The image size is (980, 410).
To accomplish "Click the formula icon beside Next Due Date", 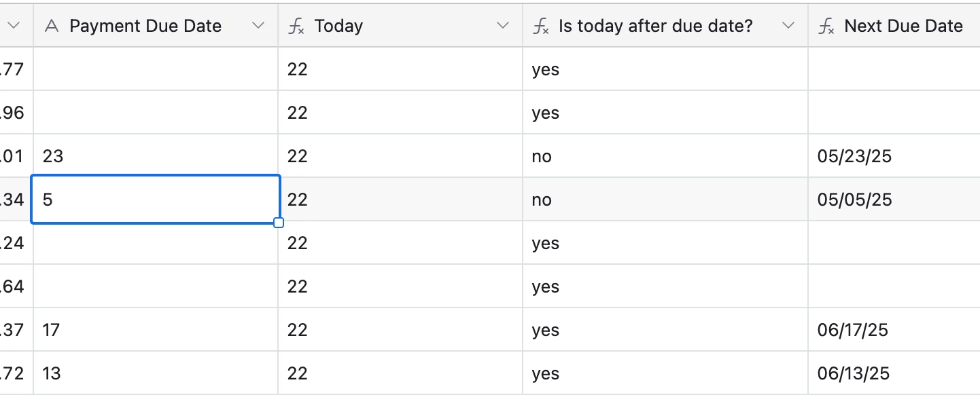I will click(826, 27).
